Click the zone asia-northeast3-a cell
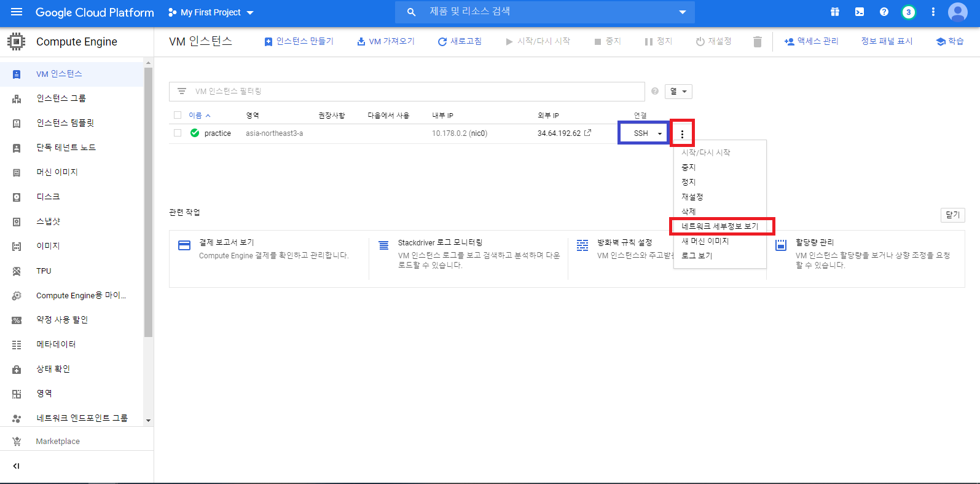Viewport: 980px width, 484px height. [274, 133]
